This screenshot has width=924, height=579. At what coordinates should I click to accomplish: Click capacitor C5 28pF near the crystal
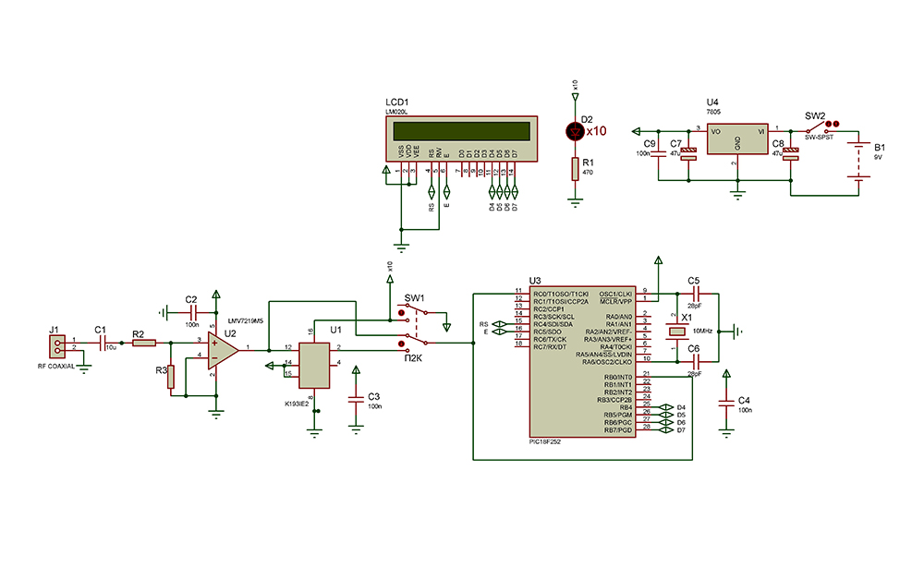[694, 294]
